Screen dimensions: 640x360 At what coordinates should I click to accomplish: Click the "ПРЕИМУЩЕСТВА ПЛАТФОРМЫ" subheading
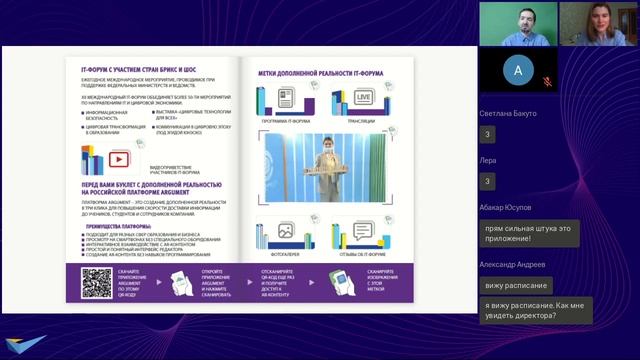(118, 226)
